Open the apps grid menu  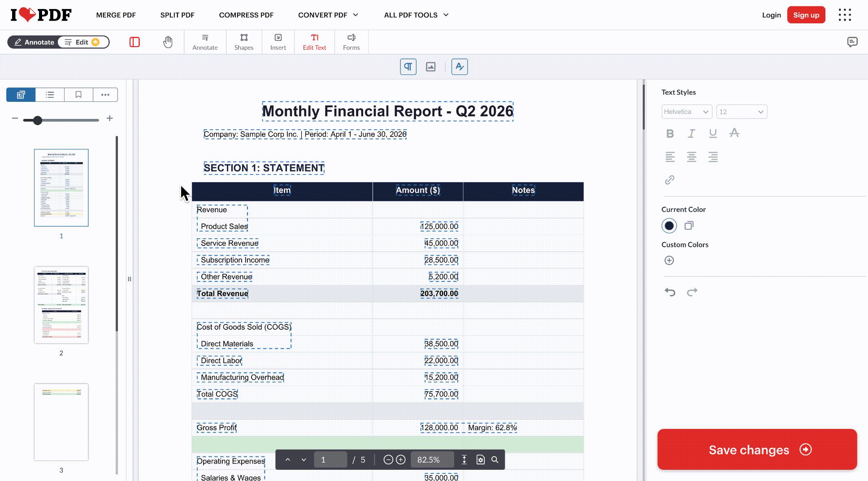click(x=845, y=15)
